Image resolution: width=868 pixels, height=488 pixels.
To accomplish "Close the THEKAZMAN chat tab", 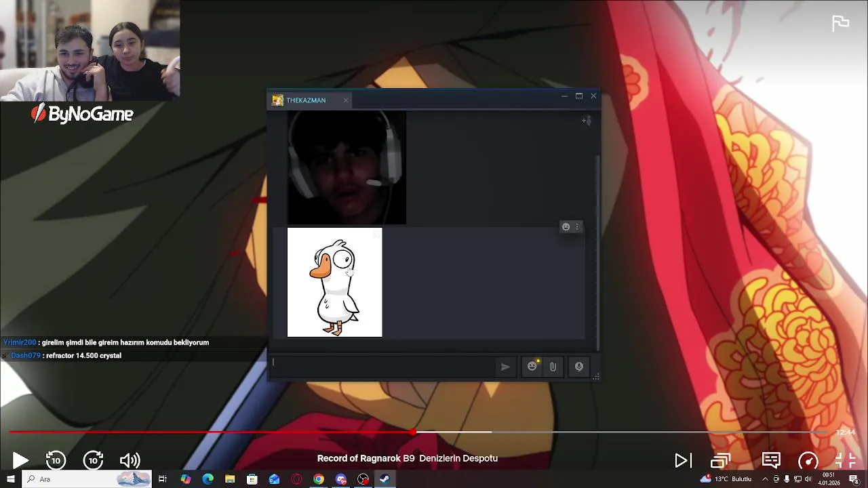I will coord(346,100).
